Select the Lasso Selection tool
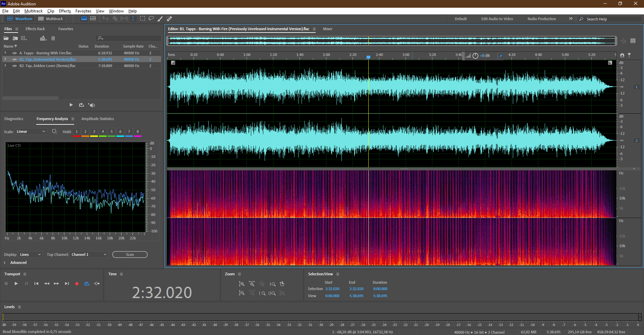Screen dimensions: 644x335 point(151,18)
